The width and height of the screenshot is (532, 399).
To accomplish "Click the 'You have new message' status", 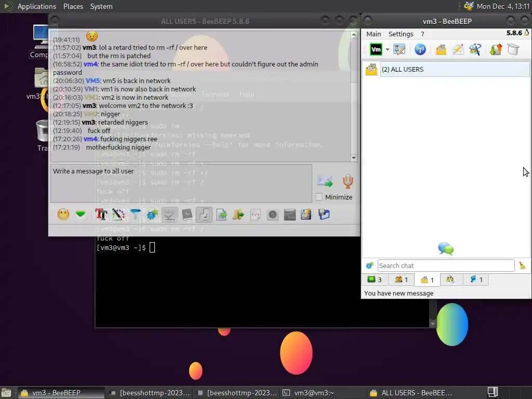I will pyautogui.click(x=398, y=293).
